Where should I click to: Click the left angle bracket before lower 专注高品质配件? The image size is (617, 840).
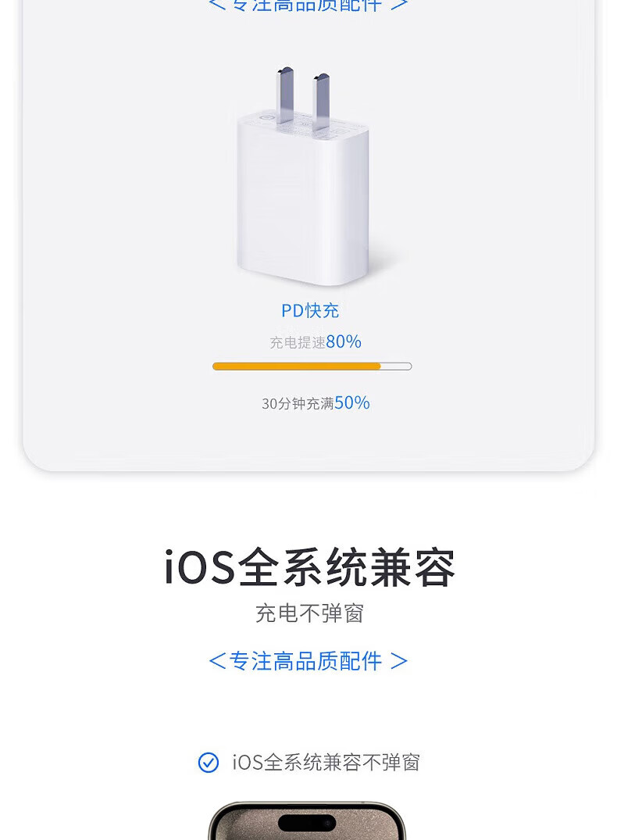point(217,662)
